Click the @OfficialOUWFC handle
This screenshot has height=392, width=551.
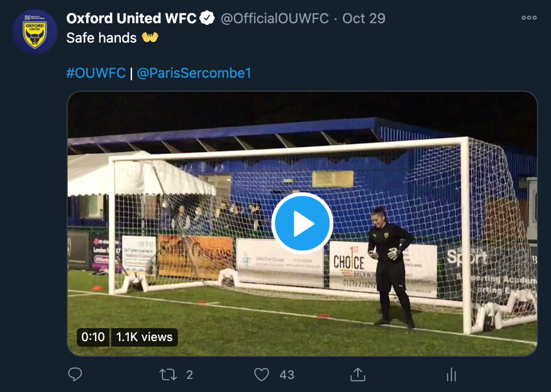pyautogui.click(x=274, y=18)
